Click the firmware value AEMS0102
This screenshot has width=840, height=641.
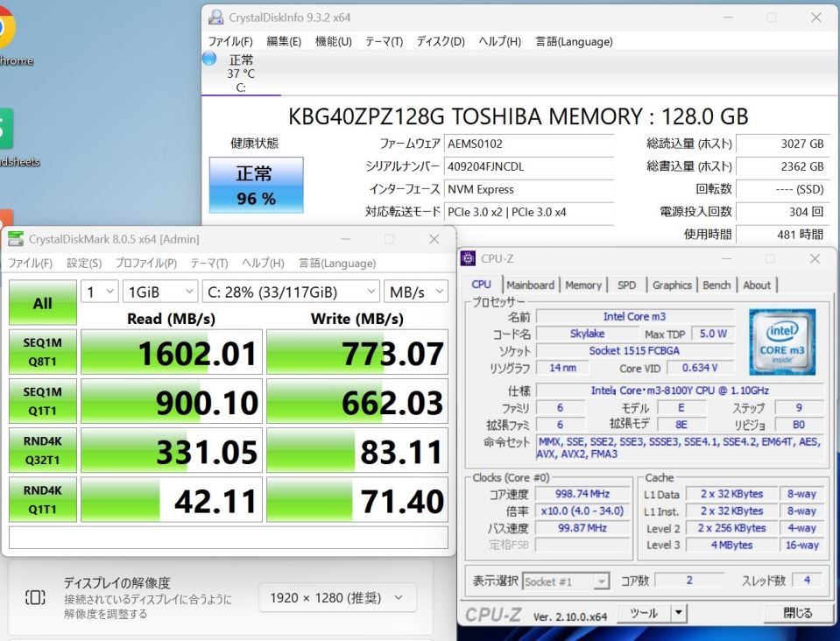coord(529,144)
